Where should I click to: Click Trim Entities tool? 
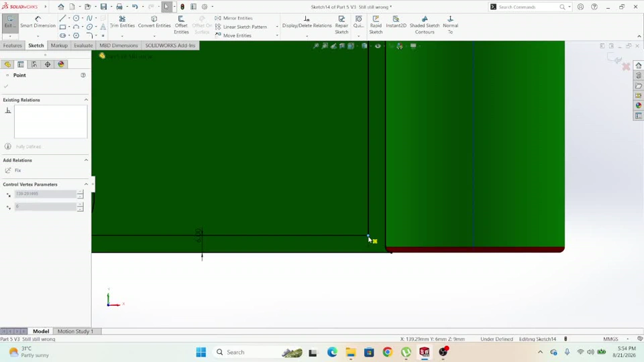[122, 22]
